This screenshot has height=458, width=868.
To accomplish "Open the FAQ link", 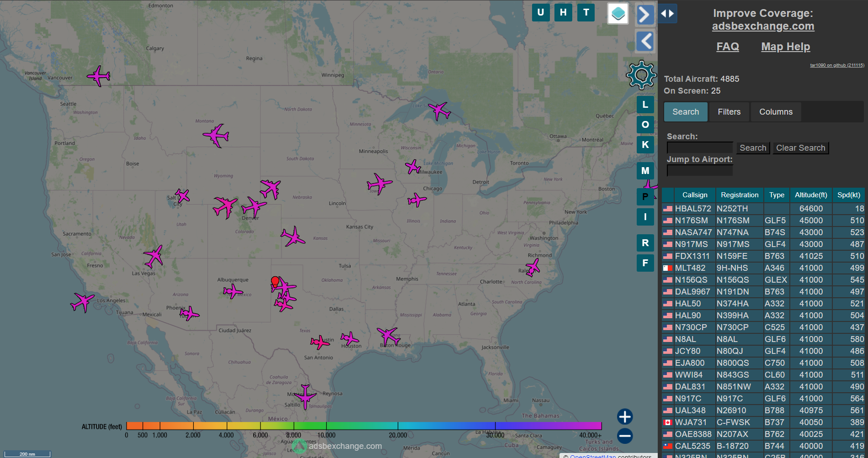I will point(728,47).
